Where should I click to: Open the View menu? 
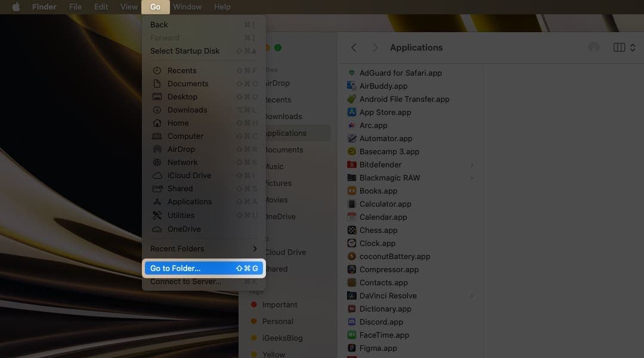click(x=129, y=7)
